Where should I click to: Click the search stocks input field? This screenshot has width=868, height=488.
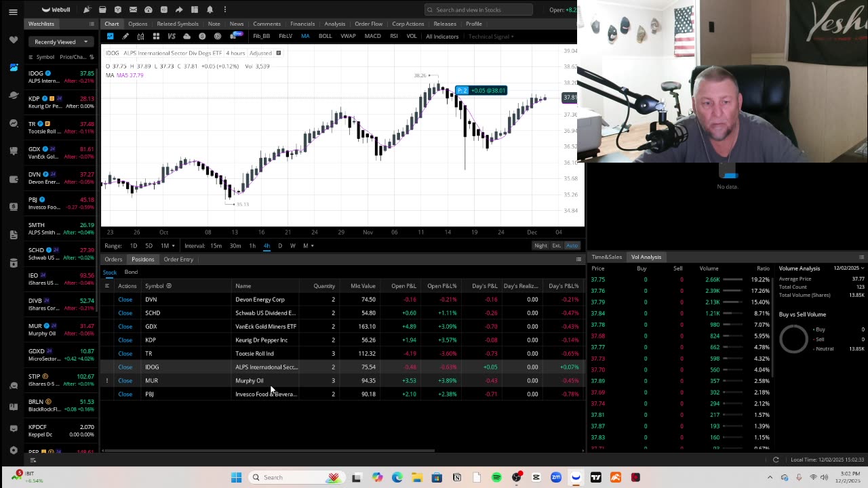point(479,9)
